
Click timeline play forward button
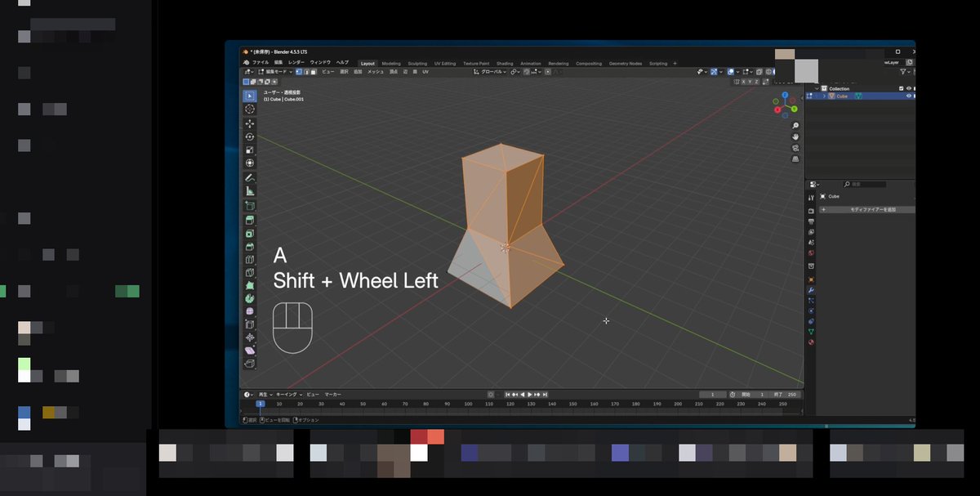530,394
